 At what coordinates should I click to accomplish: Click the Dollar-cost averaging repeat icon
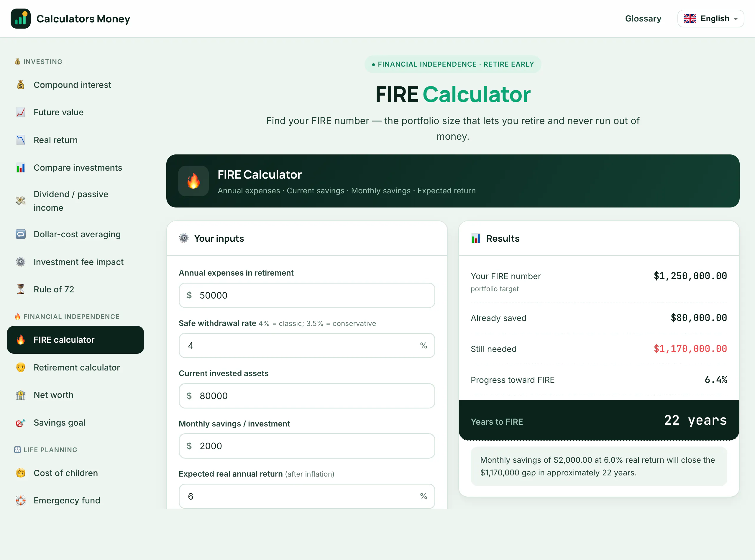21,234
